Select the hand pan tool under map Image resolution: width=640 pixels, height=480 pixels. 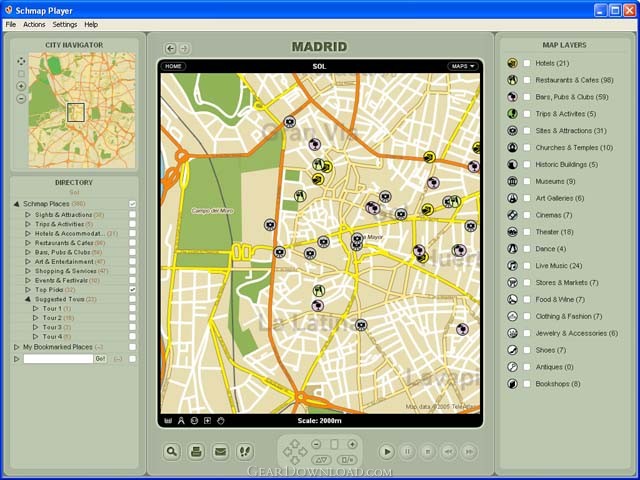pos(221,421)
